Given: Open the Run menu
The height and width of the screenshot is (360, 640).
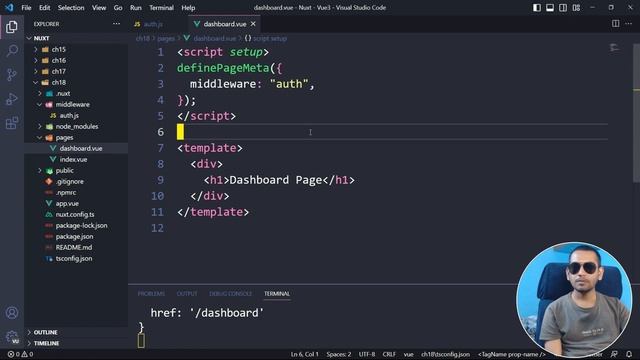Looking at the screenshot, I should pyautogui.click(x=136, y=8).
